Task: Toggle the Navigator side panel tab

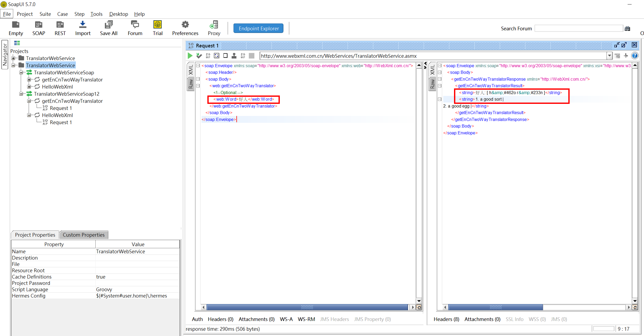Action: [5, 55]
